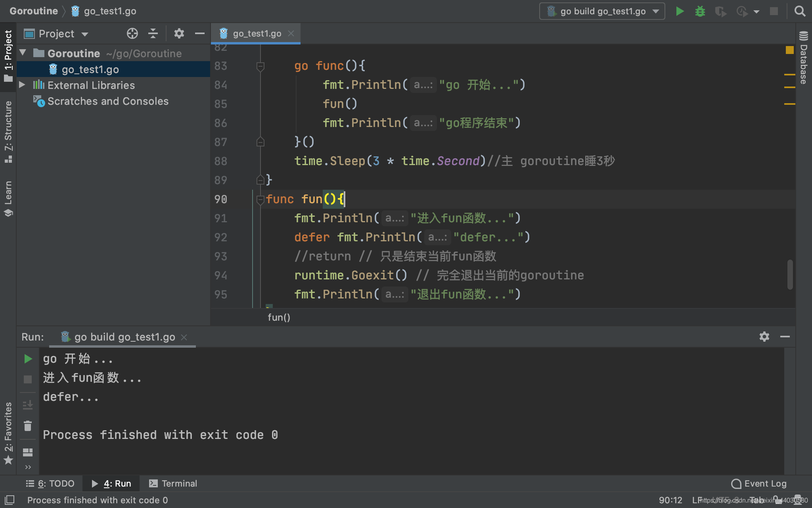Close the go_test1.go editor tab
The height and width of the screenshot is (508, 812).
coord(291,34)
